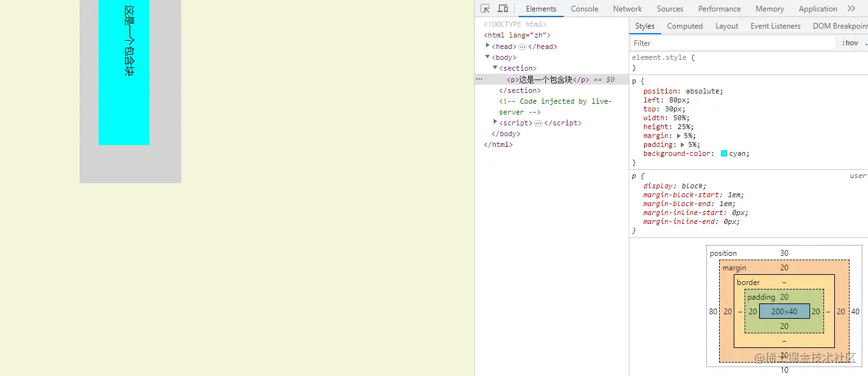Select the p element row in DOM tree
This screenshot has width=868, height=376.
click(x=551, y=80)
